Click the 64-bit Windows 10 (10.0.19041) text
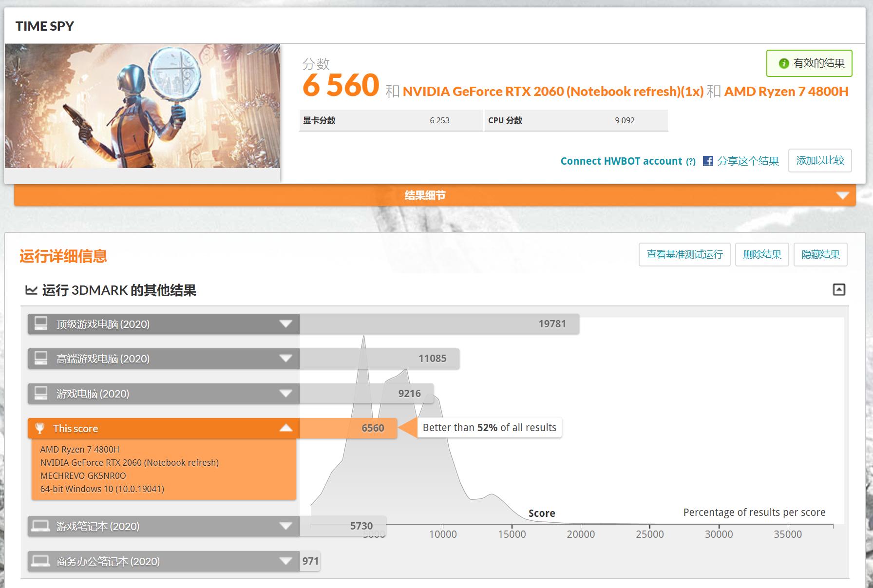 point(102,489)
